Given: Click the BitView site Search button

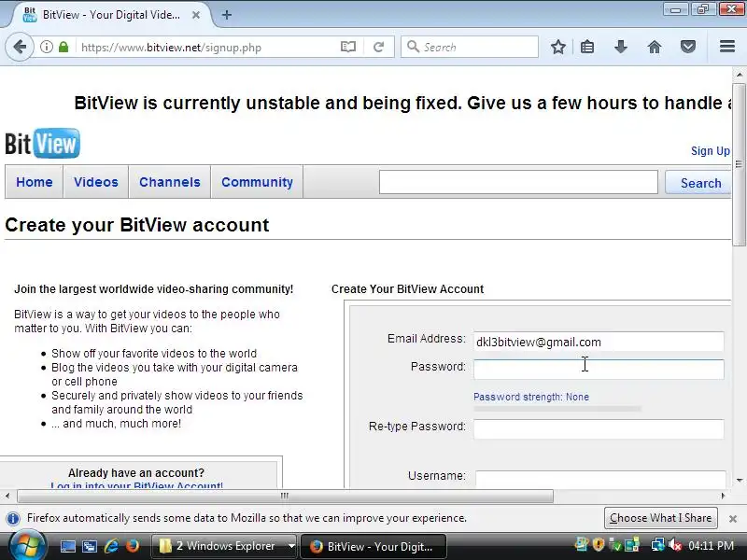Looking at the screenshot, I should (x=698, y=183).
